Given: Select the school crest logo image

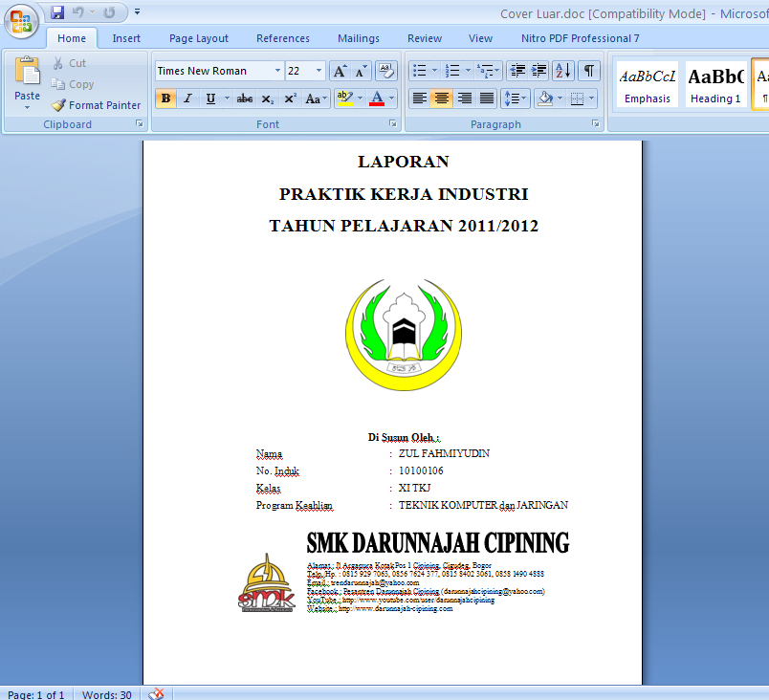Looking at the screenshot, I should (x=404, y=335).
